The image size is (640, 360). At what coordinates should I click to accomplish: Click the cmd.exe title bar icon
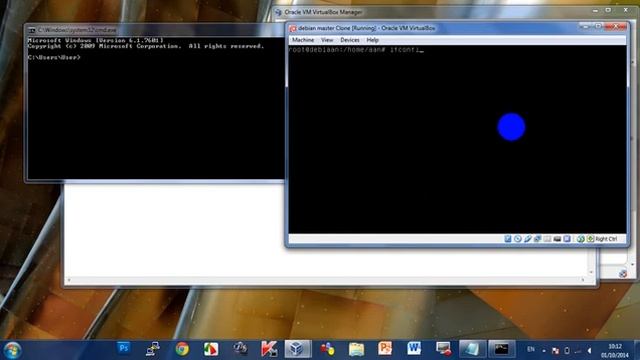pos(32,30)
